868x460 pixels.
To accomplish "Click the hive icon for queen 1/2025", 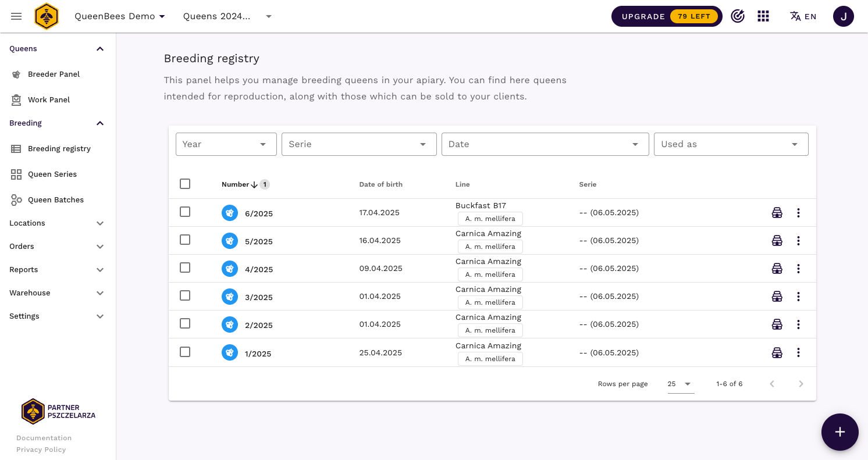I will [x=777, y=352].
